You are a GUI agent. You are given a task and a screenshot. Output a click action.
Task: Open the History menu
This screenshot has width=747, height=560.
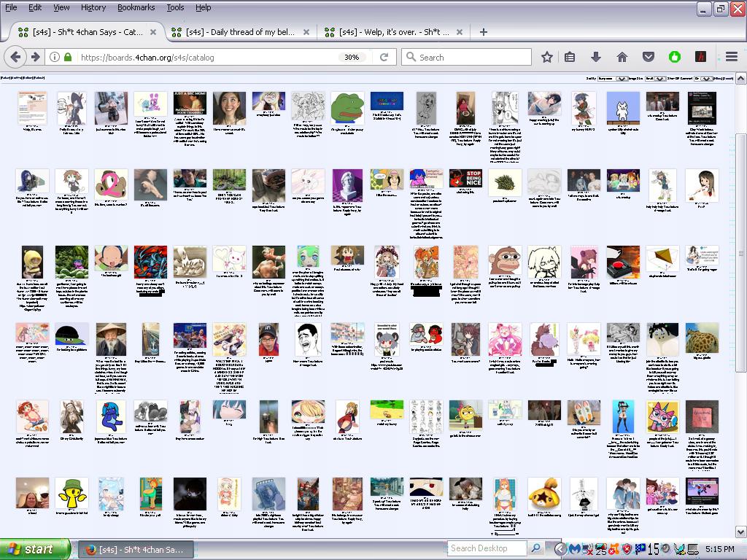click(93, 7)
